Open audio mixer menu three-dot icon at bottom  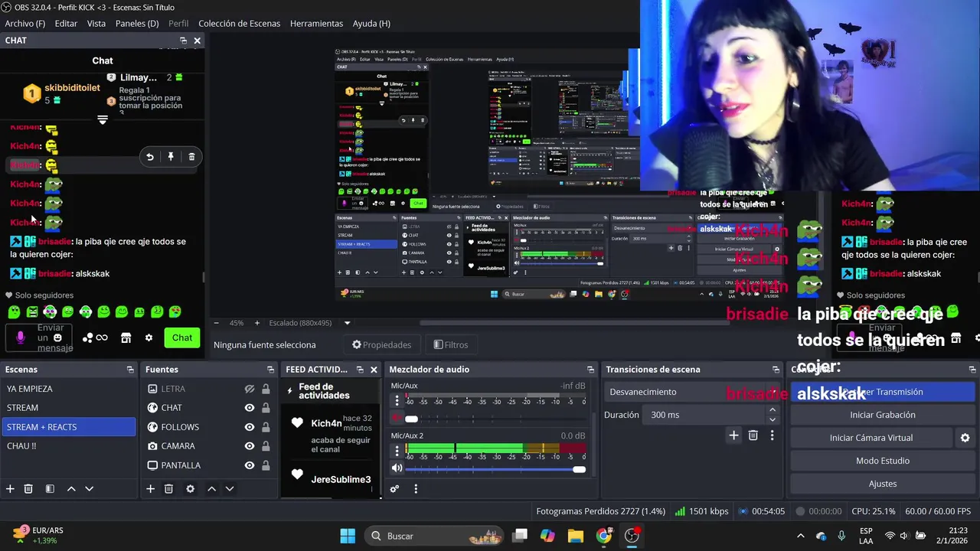(416, 489)
